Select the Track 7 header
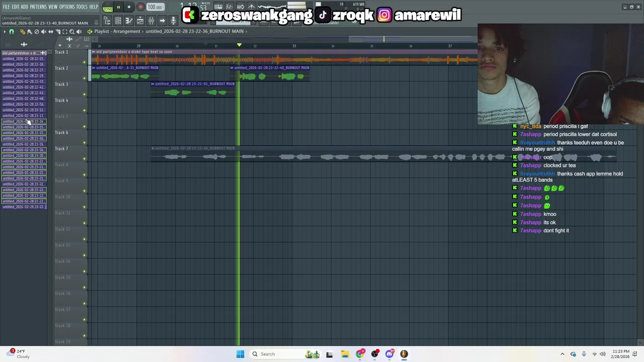644x362 pixels. point(70,154)
